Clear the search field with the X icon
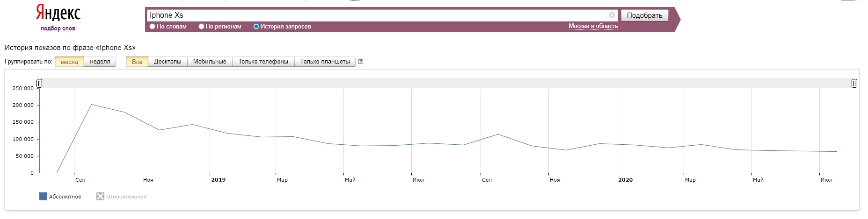This screenshot has height=219, width=868. 612,15
